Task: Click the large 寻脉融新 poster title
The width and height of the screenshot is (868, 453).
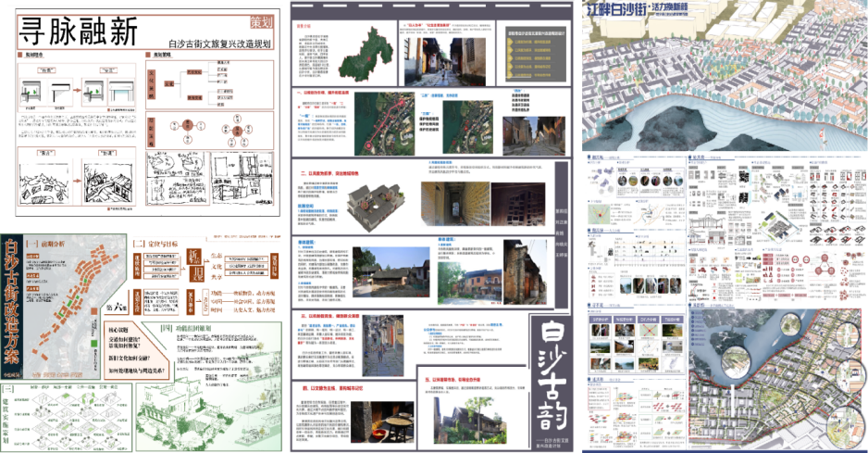Action: 78,34
